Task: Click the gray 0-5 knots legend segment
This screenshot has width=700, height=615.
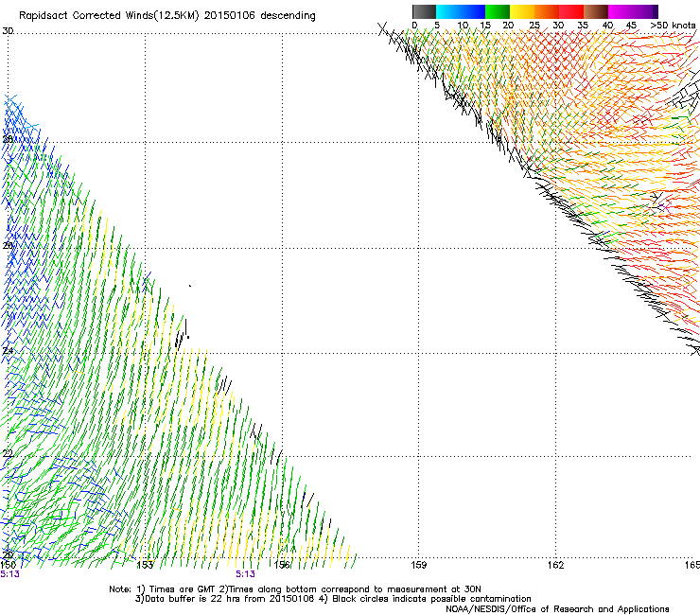Action: pyautogui.click(x=424, y=11)
